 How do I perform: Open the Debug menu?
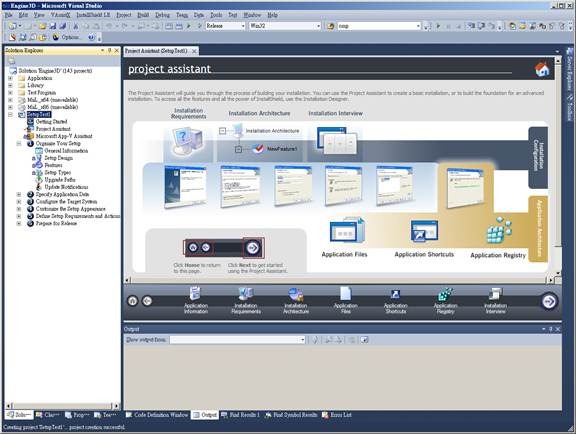[x=162, y=15]
